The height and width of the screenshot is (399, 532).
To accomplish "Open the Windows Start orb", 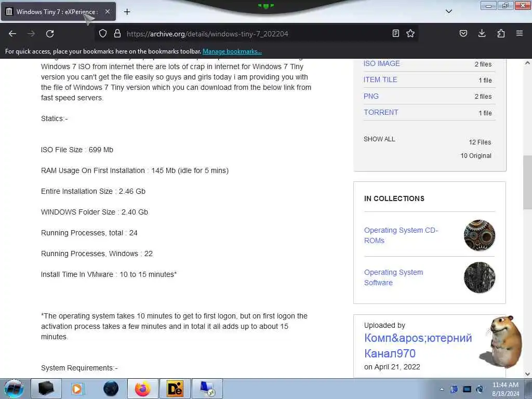I will pyautogui.click(x=14, y=389).
